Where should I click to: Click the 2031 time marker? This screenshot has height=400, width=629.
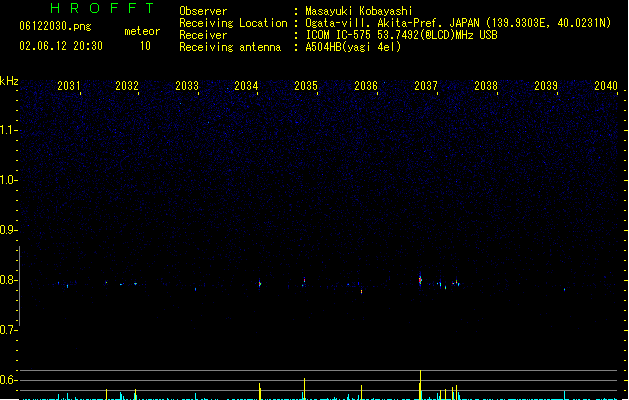click(69, 86)
